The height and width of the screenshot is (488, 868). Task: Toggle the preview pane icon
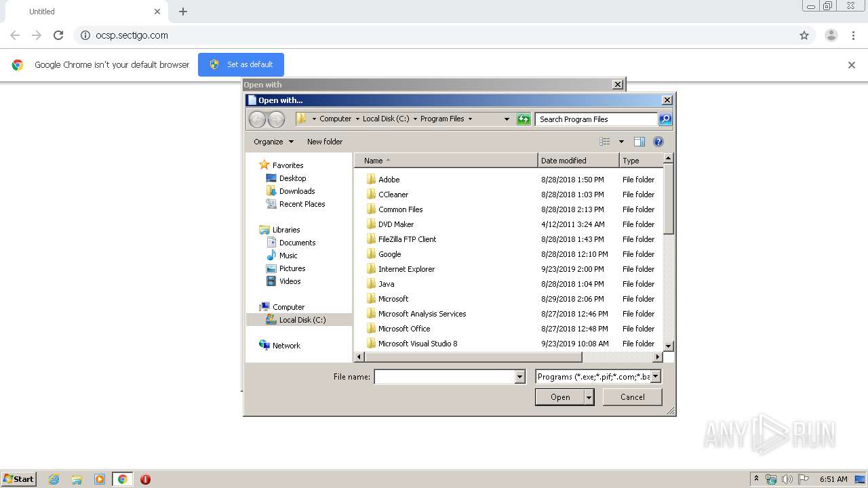click(639, 142)
